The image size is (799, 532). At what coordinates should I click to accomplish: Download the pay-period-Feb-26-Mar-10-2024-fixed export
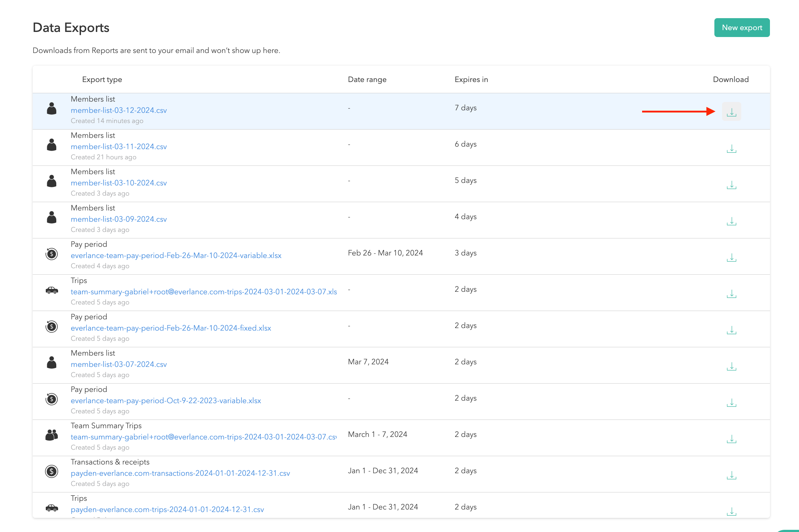tap(731, 330)
